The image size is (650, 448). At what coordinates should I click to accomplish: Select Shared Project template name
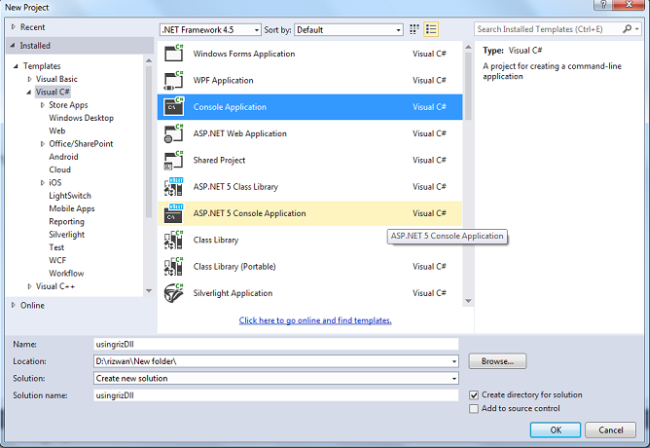pyautogui.click(x=219, y=160)
